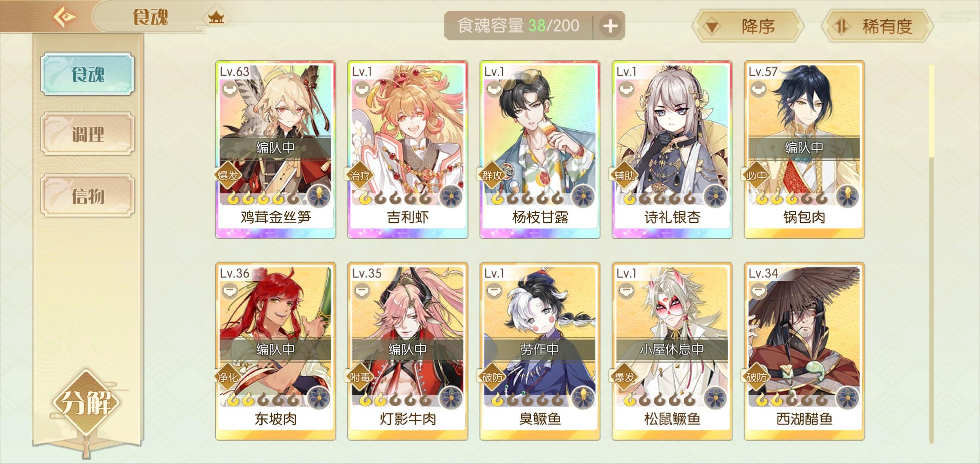Select the 食魂 side tab
The width and height of the screenshot is (980, 464).
(x=88, y=74)
